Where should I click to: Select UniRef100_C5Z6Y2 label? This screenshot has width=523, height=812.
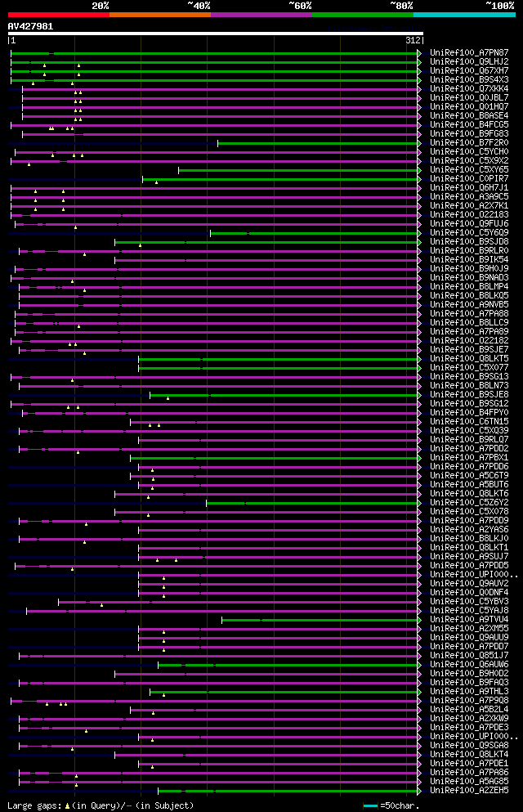coord(469,503)
